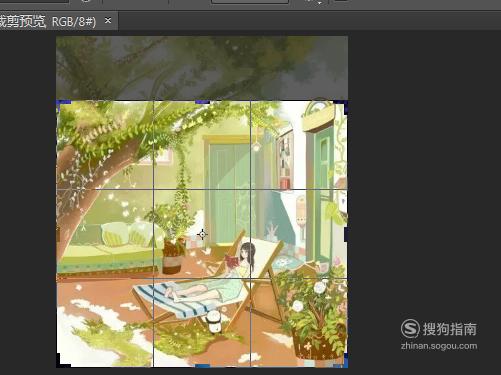Viewport: 501px width, 375px height.
Task: Click the bottom-right crop corner handle
Action: point(341,361)
